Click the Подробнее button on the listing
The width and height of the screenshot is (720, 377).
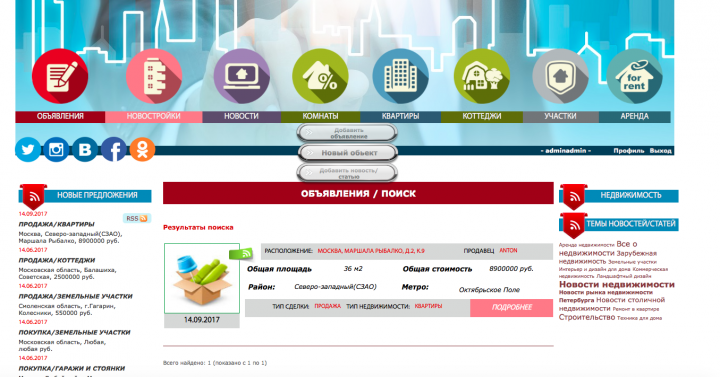[x=512, y=308]
